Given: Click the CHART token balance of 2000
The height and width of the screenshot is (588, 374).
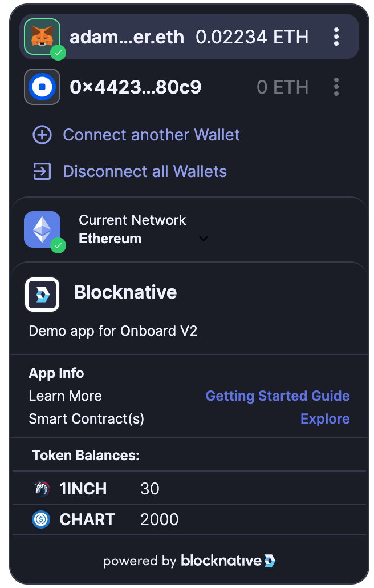Looking at the screenshot, I should [160, 519].
